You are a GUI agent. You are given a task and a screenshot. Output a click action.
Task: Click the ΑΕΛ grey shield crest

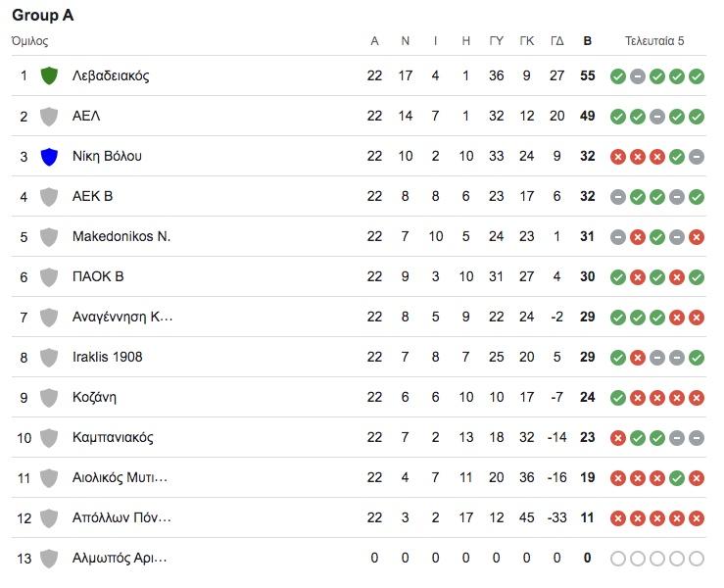[49, 117]
